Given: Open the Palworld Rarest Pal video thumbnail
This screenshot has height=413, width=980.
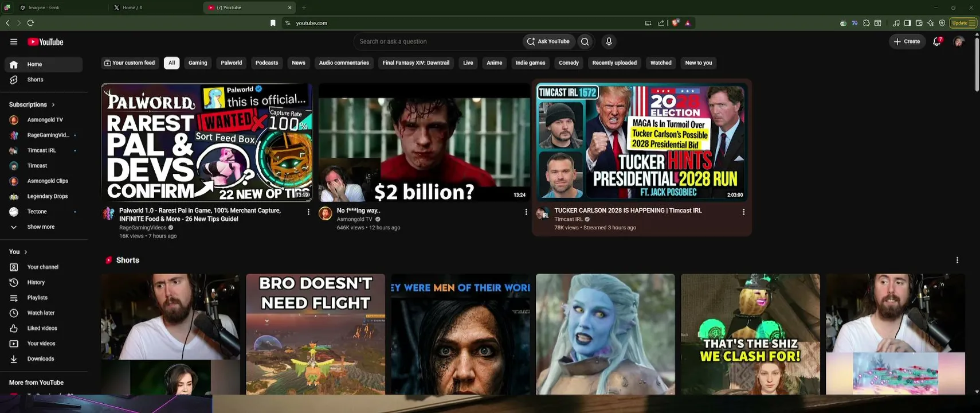Looking at the screenshot, I should 207,142.
